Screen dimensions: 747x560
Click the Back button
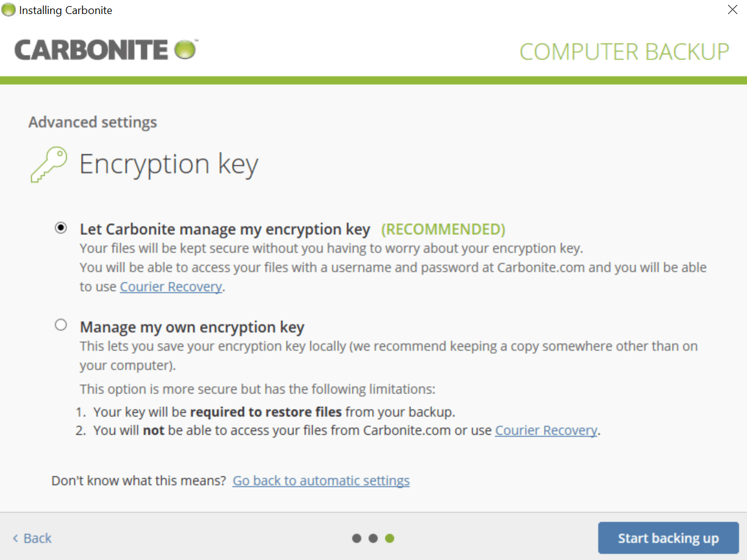(x=31, y=538)
